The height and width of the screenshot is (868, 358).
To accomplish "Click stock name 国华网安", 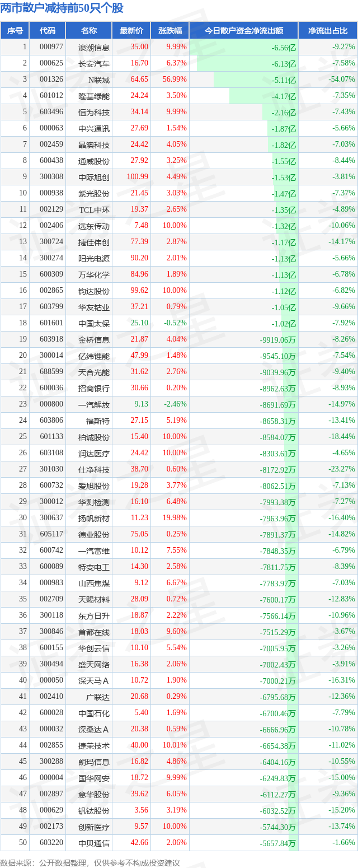I will 94,778.
